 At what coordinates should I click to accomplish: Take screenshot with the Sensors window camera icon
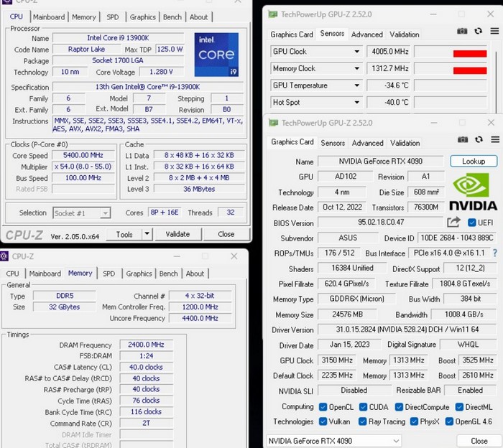[463, 32]
